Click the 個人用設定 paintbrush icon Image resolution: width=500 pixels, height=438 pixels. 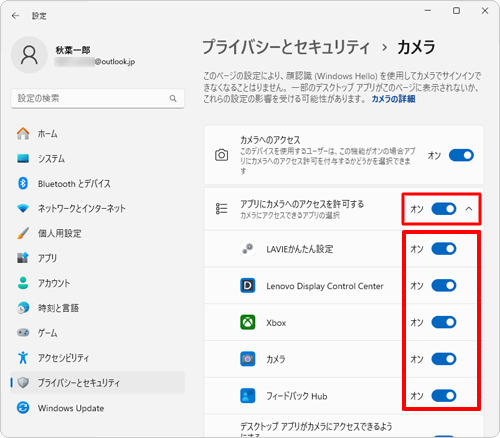pyautogui.click(x=23, y=233)
